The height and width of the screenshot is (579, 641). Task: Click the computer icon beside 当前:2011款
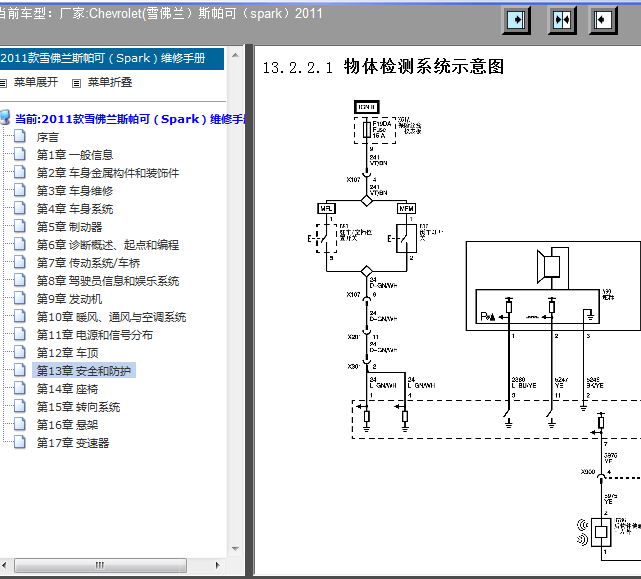5,118
